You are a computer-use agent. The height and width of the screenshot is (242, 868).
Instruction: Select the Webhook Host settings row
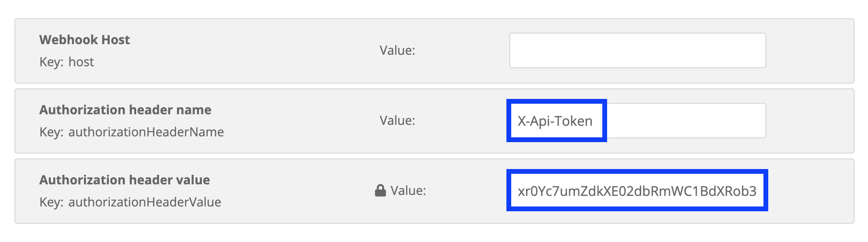click(434, 50)
